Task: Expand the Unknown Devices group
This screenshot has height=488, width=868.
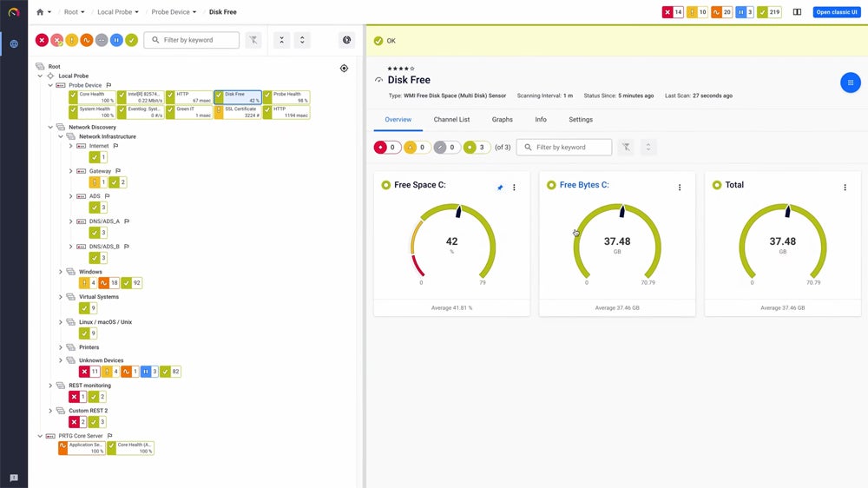Action: tap(61, 360)
